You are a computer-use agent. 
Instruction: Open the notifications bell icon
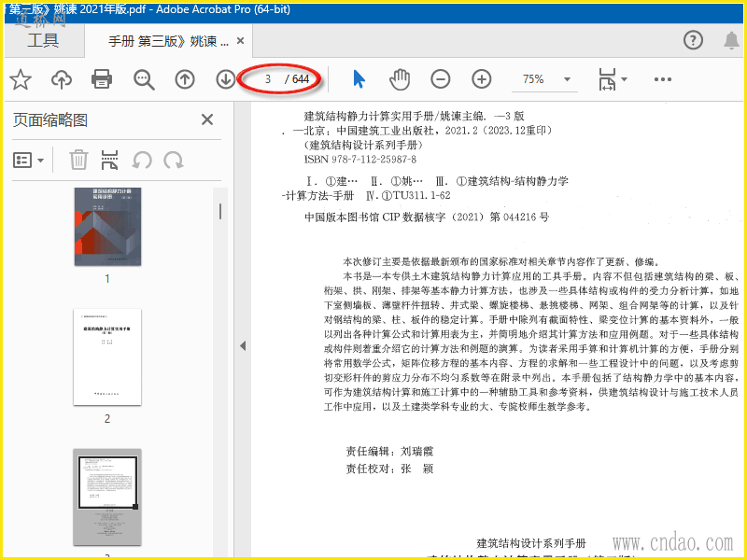pyautogui.click(x=731, y=40)
